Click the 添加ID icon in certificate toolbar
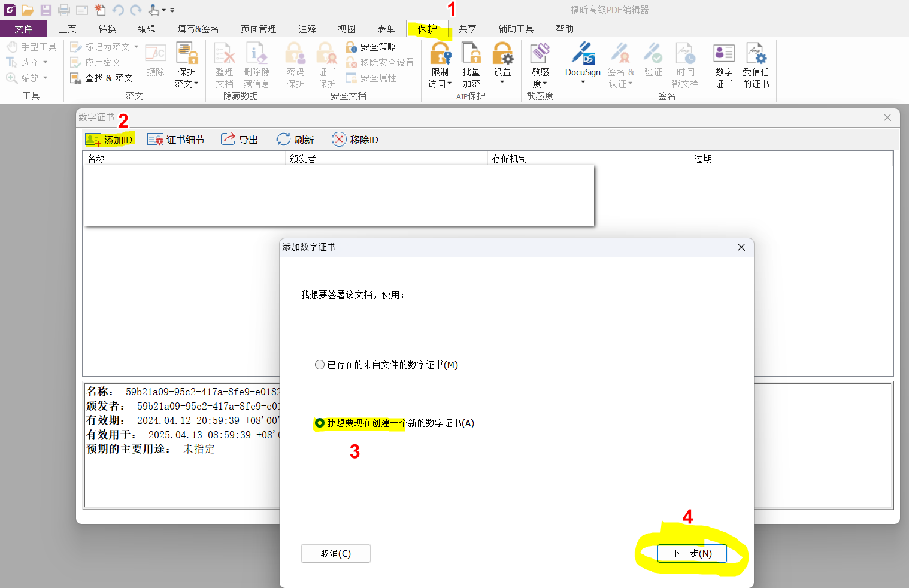The height and width of the screenshot is (588, 909). click(93, 140)
